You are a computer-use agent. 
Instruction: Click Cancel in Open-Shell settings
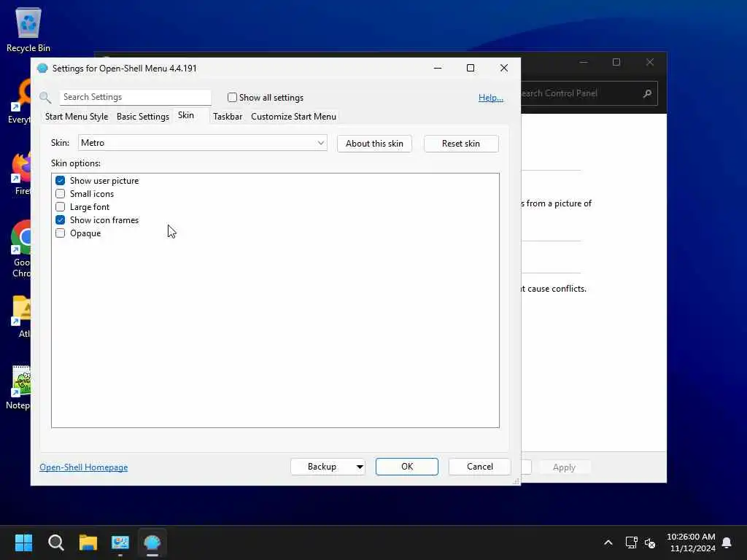480,467
